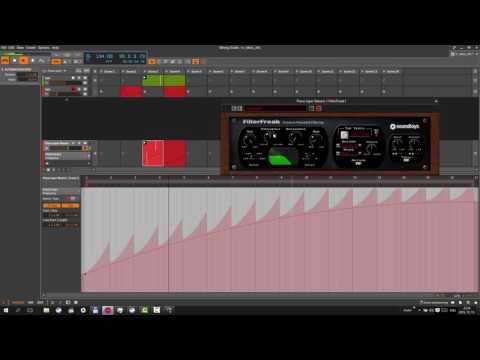This screenshot has width=480, height=360.
Task: Launch green clip in third scene column
Action: [153, 80]
